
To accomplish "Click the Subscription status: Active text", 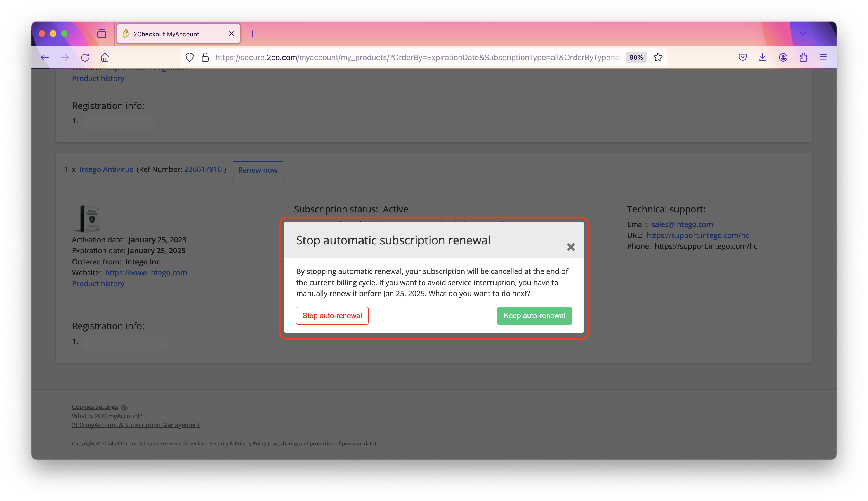I will tap(351, 209).
